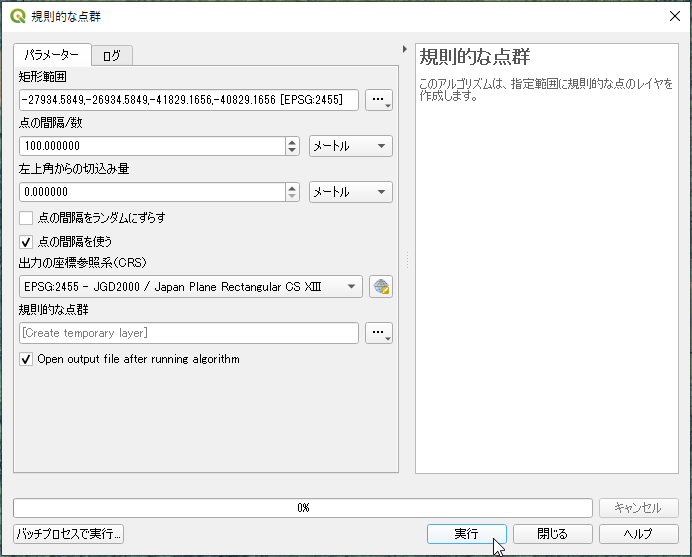Screen dimensions: 692x557
Task: Enable 点の間隔をランダムにずらす checkbox
Action: pos(26,218)
